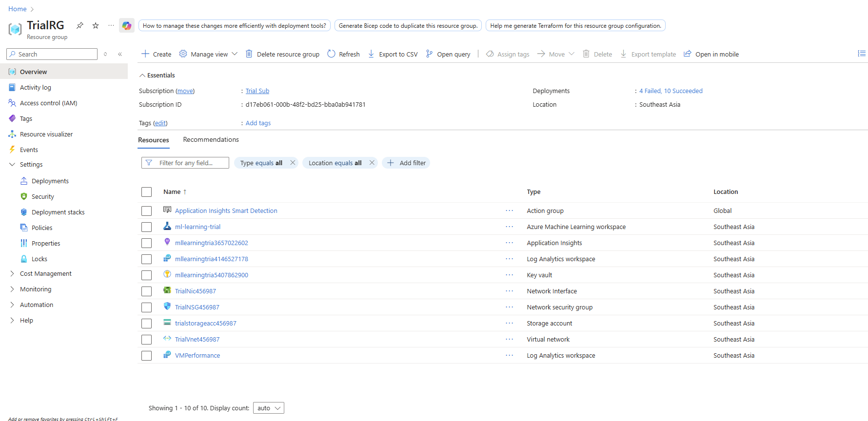The height and width of the screenshot is (421, 868).
Task: Export the resource list to CSV
Action: pyautogui.click(x=393, y=54)
